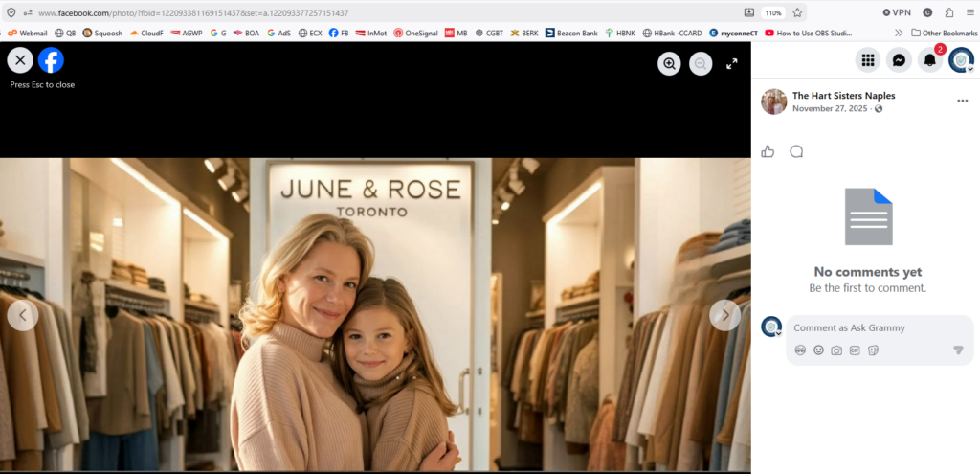The width and height of the screenshot is (980, 474).
Task: Open the BOA bookmark
Action: [x=246, y=34]
